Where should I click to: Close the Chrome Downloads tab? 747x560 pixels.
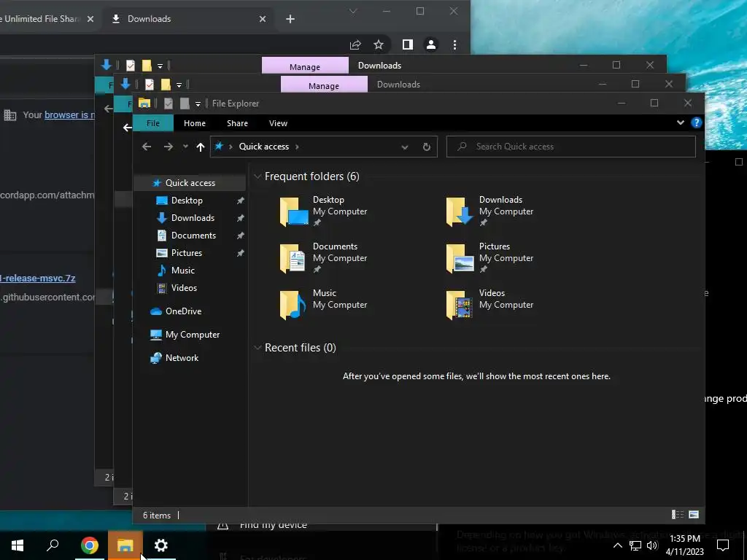263,19
